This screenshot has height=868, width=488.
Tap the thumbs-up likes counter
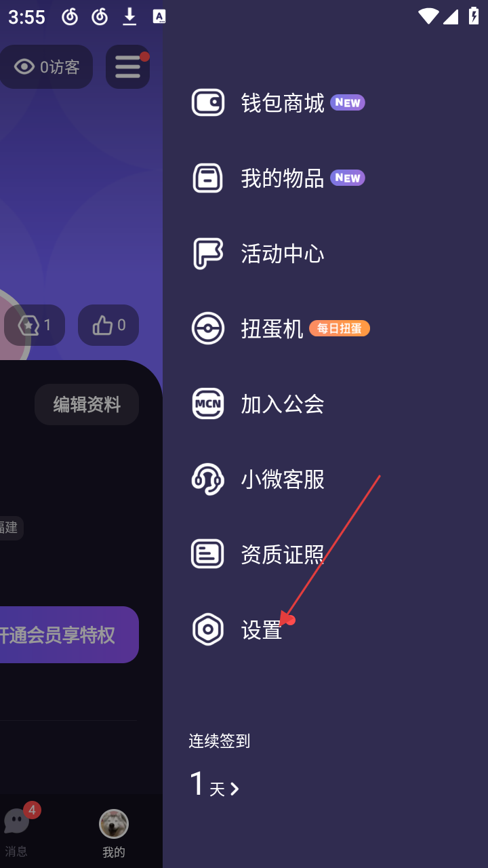tap(108, 325)
